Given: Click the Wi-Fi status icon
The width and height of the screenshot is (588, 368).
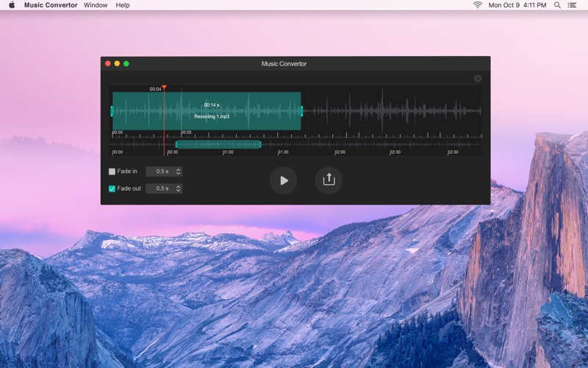Looking at the screenshot, I should tap(477, 5).
